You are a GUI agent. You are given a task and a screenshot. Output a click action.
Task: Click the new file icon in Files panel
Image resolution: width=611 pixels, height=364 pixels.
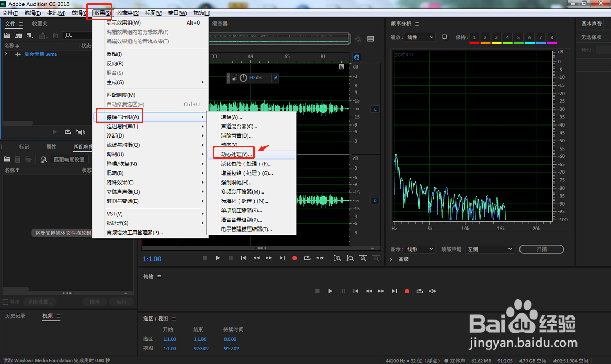(x=30, y=36)
